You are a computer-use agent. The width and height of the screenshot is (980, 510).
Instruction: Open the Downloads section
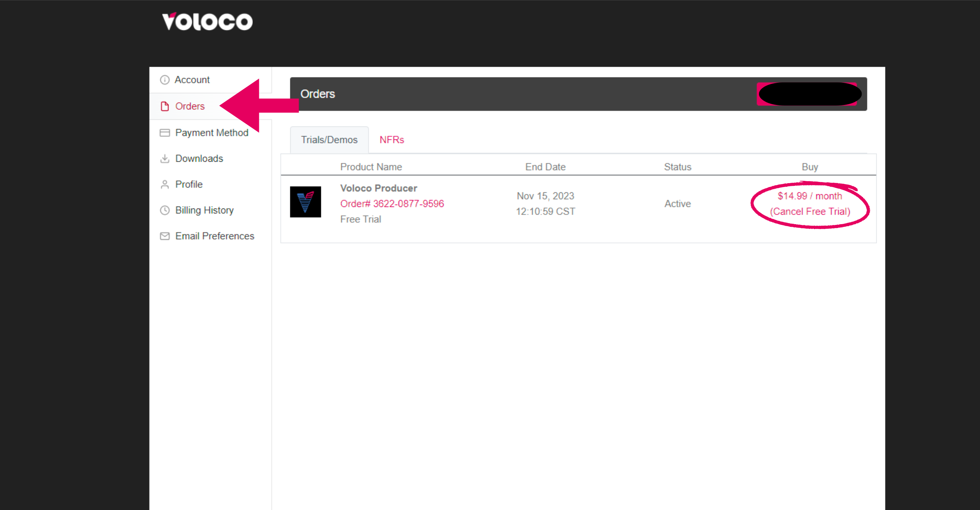pyautogui.click(x=199, y=159)
